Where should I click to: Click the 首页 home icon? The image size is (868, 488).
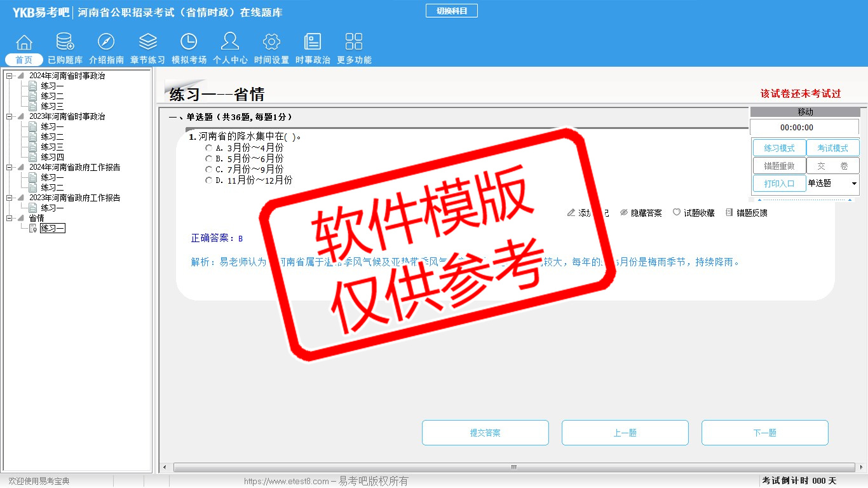pyautogui.click(x=24, y=42)
